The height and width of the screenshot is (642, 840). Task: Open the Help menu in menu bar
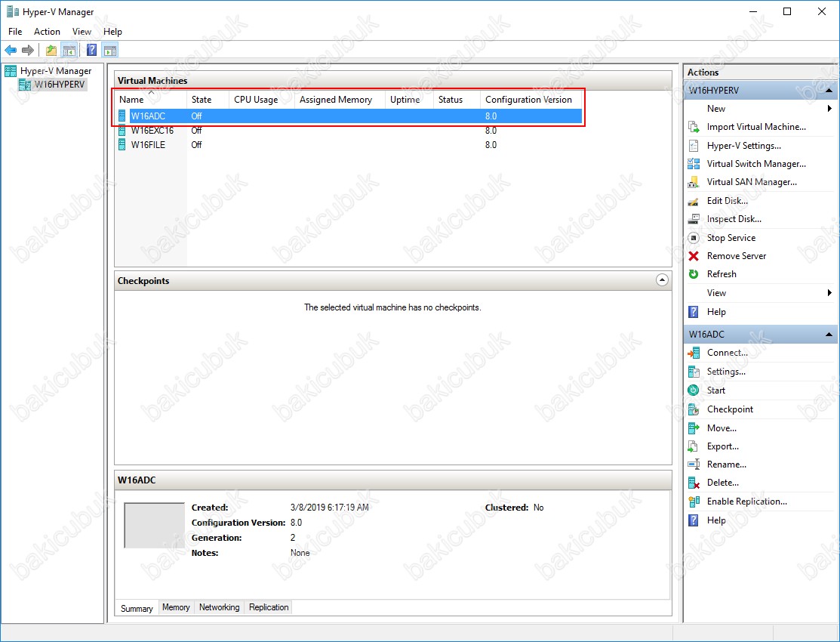click(112, 32)
